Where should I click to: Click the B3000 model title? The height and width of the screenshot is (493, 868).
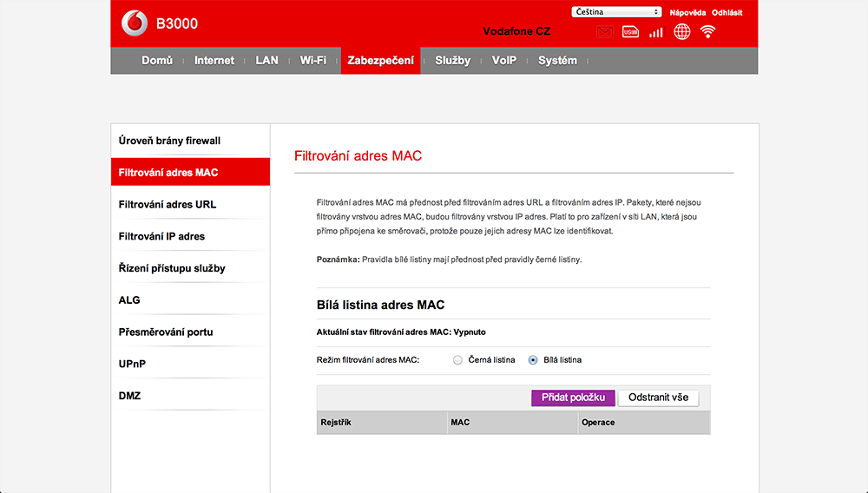[x=177, y=23]
